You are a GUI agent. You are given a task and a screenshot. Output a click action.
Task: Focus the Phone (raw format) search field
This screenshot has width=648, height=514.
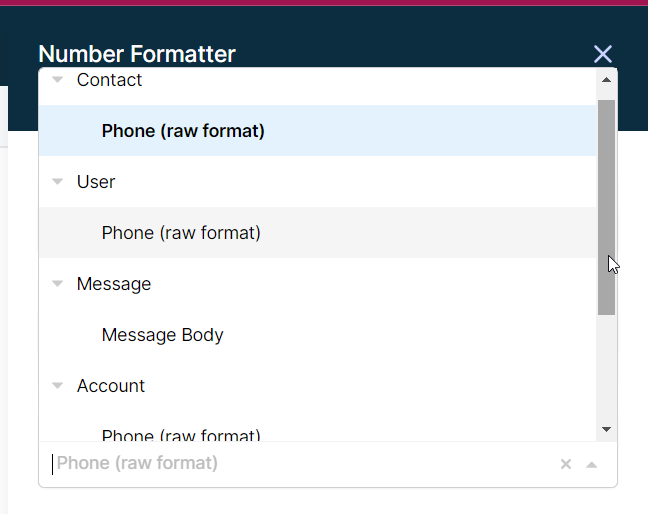click(x=304, y=464)
